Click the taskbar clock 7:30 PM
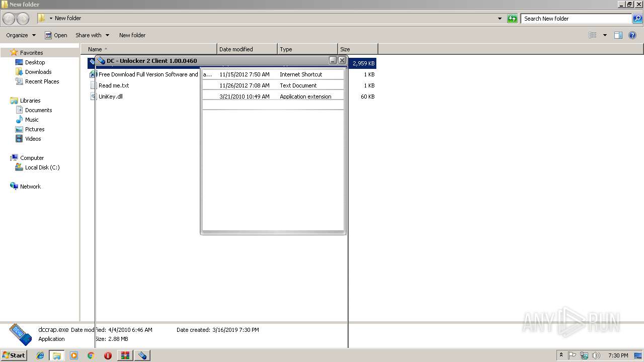 (618, 355)
